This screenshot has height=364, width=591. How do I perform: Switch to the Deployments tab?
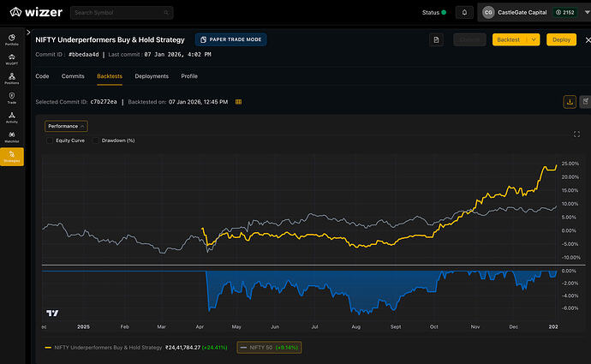[x=152, y=76]
